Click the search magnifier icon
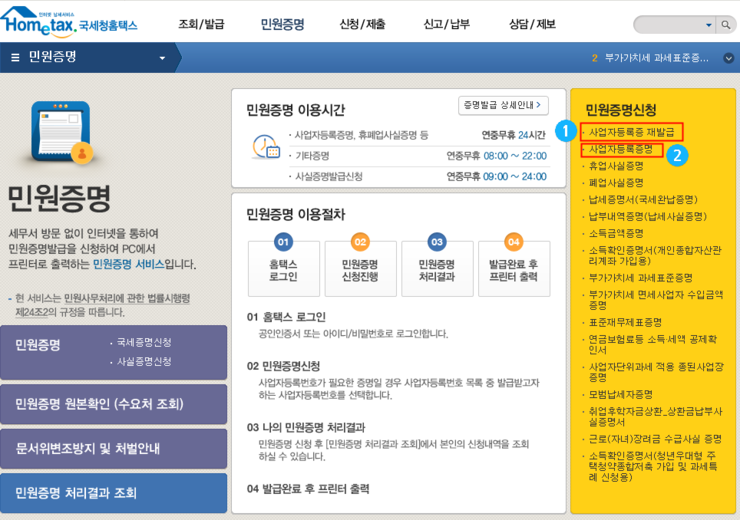This screenshot has width=740, height=520. (725, 25)
